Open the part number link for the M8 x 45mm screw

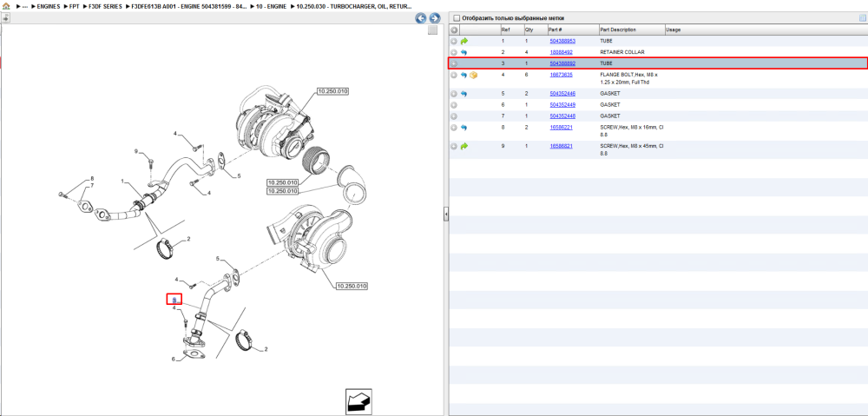561,146
